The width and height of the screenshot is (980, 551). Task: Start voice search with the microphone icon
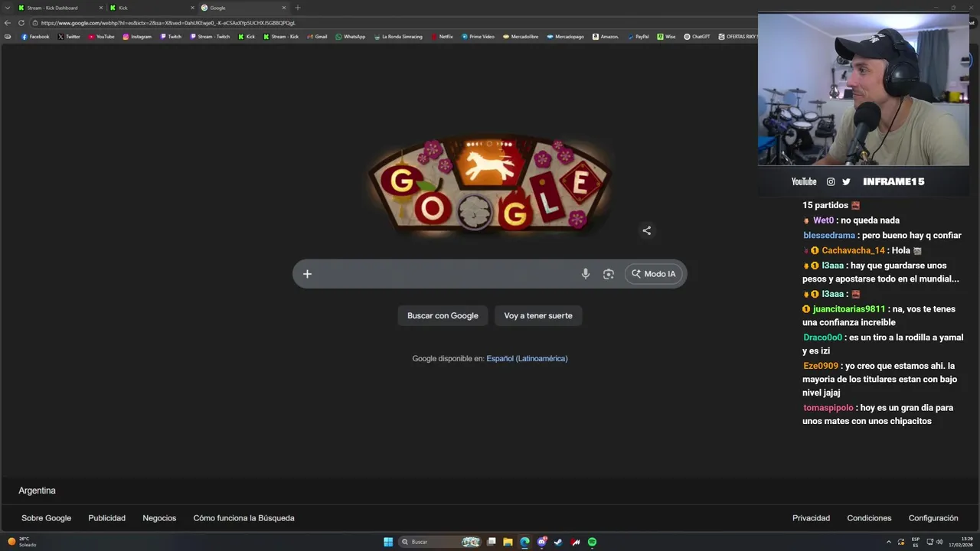pos(586,274)
